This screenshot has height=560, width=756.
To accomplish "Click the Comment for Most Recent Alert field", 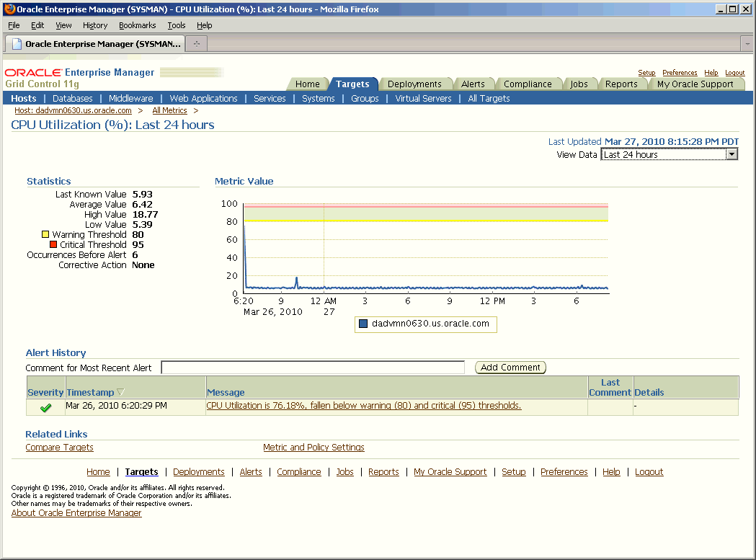I will pyautogui.click(x=313, y=368).
